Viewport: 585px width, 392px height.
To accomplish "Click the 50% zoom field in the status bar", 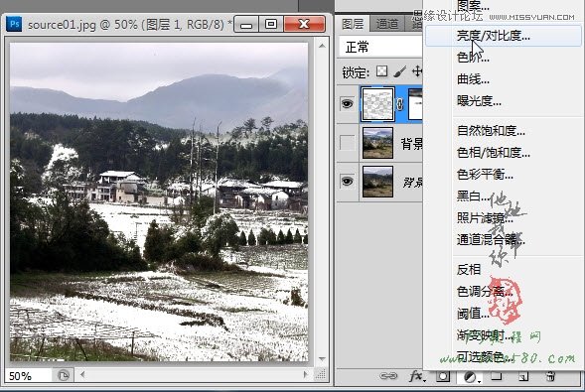I will [29, 375].
